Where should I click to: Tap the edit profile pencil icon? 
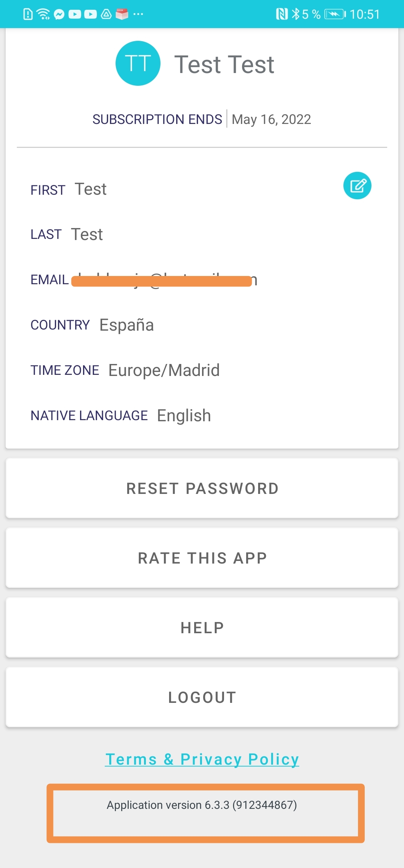(x=357, y=185)
